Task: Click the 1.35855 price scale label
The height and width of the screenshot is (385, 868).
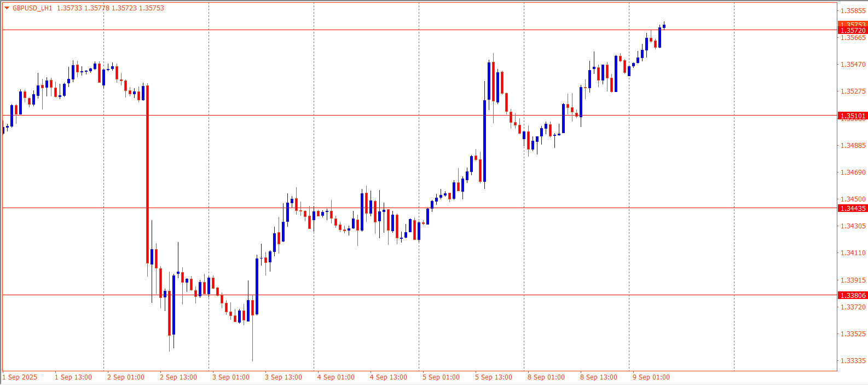Action: click(853, 11)
